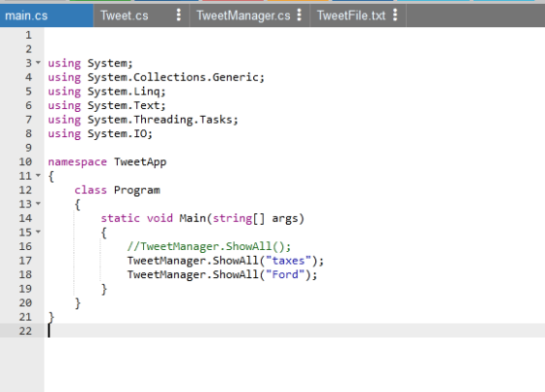This screenshot has width=545, height=392.
Task: Click the "taxes" string literal
Action: (288, 261)
